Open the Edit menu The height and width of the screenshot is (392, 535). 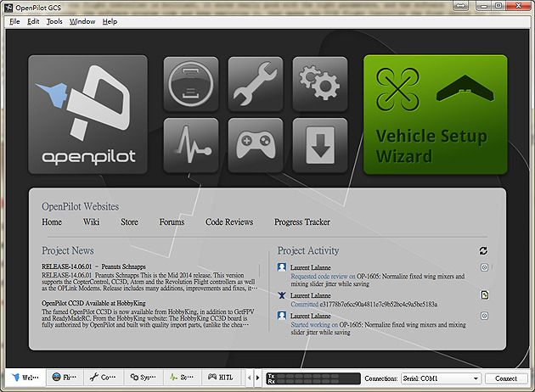pyautogui.click(x=33, y=21)
